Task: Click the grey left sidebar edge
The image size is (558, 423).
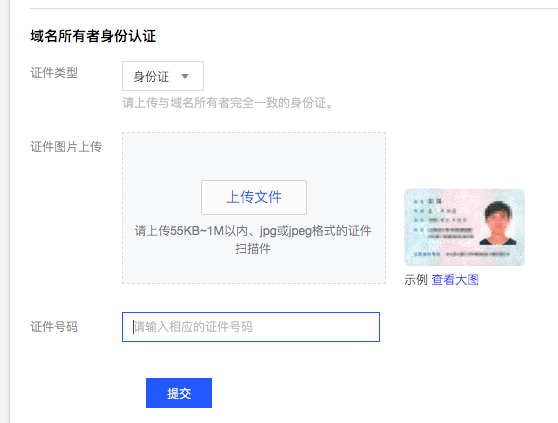Action: pos(5,211)
